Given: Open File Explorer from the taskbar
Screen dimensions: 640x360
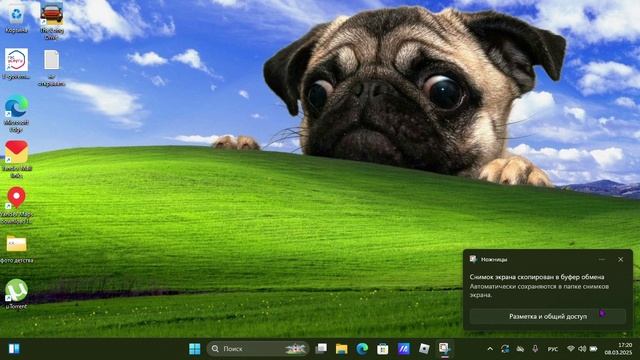Looking at the screenshot, I should (x=342, y=349).
